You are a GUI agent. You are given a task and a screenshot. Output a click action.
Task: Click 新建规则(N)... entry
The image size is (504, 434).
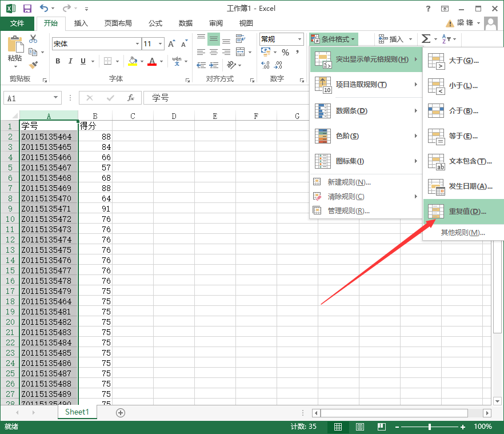(366, 182)
